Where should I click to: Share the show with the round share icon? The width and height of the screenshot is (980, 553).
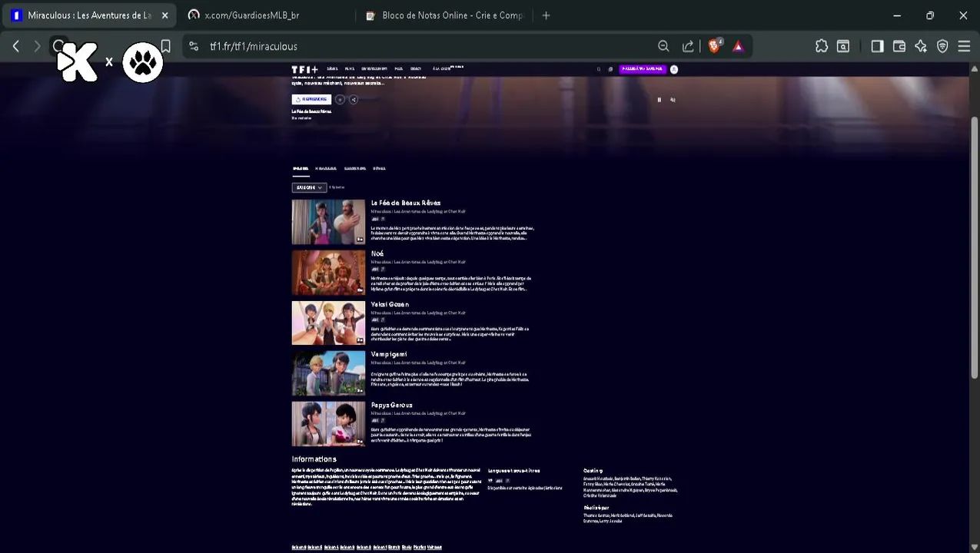pos(354,99)
